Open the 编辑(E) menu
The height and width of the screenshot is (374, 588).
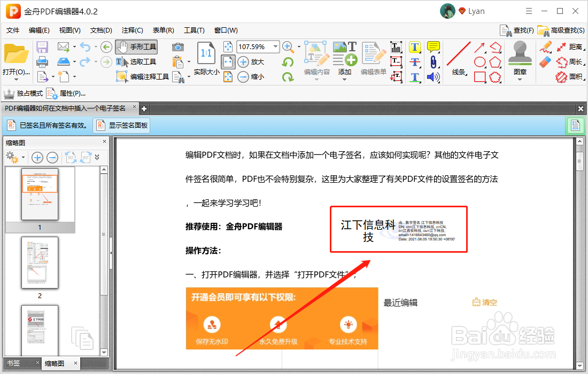(39, 30)
